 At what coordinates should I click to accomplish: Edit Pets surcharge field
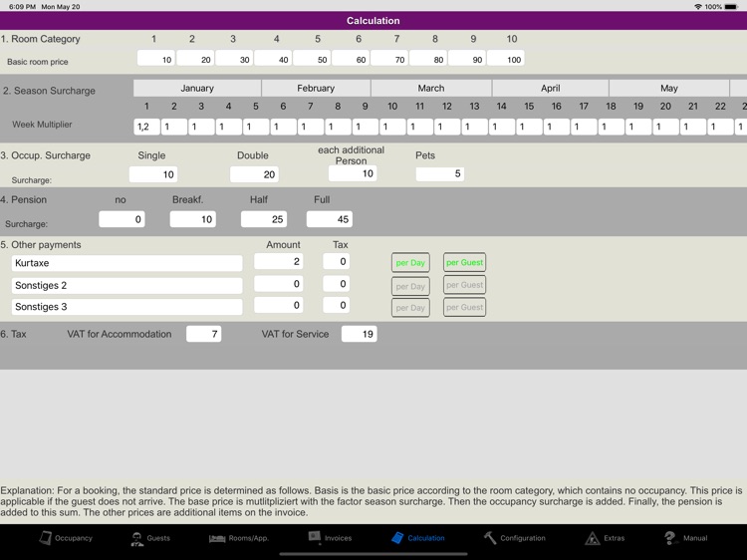[439, 173]
